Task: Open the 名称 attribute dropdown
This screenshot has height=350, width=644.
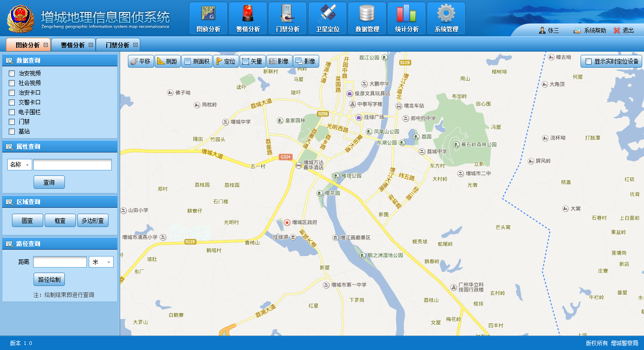Action: [x=19, y=164]
